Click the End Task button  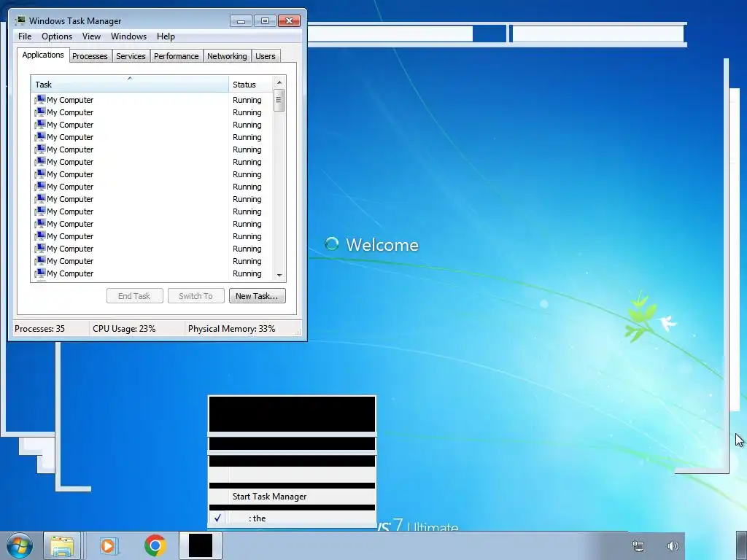click(134, 296)
